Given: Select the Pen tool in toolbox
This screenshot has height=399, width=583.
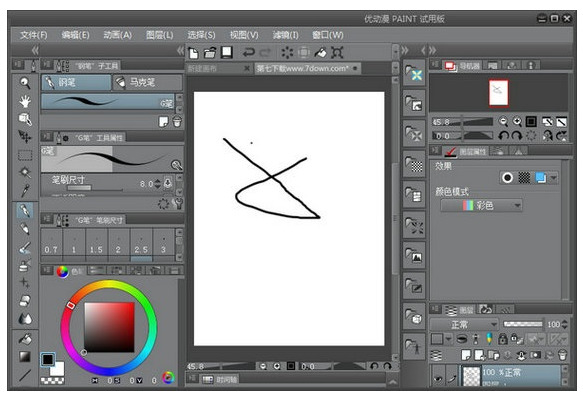Looking at the screenshot, I should point(25,210).
